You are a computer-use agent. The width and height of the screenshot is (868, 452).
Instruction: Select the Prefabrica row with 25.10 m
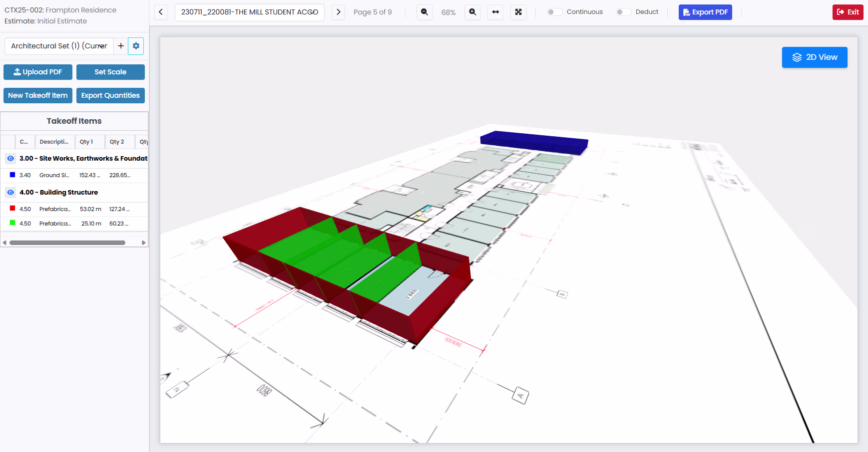click(x=74, y=224)
